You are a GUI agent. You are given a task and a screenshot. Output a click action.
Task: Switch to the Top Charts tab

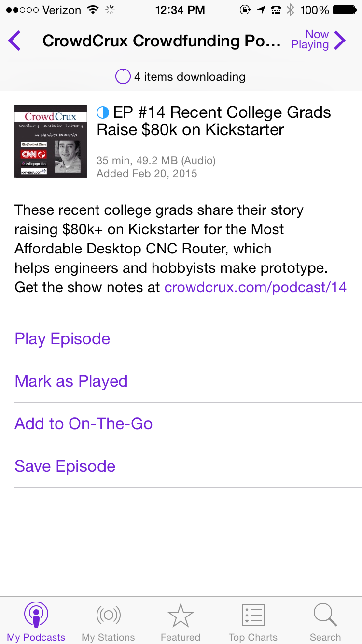tap(253, 615)
